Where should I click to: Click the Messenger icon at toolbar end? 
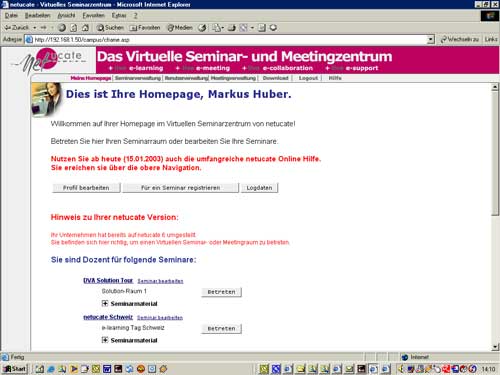[273, 28]
